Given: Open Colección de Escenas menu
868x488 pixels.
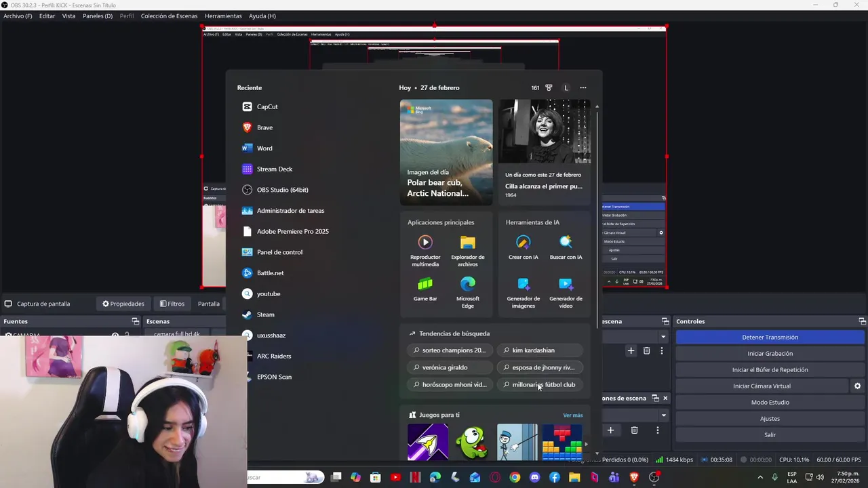Looking at the screenshot, I should [x=169, y=16].
